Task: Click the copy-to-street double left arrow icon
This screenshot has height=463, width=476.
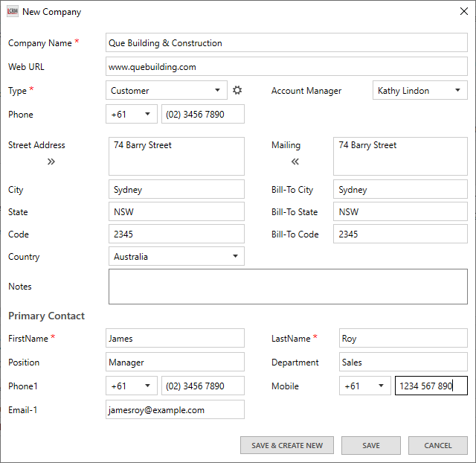Action: click(x=295, y=162)
